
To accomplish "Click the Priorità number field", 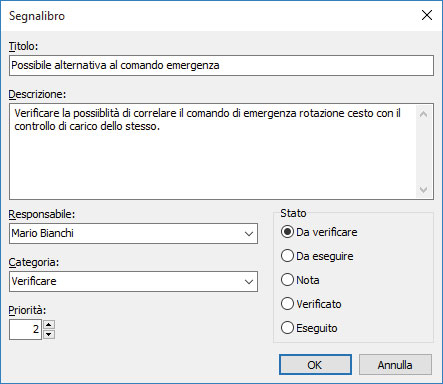I will pos(25,329).
